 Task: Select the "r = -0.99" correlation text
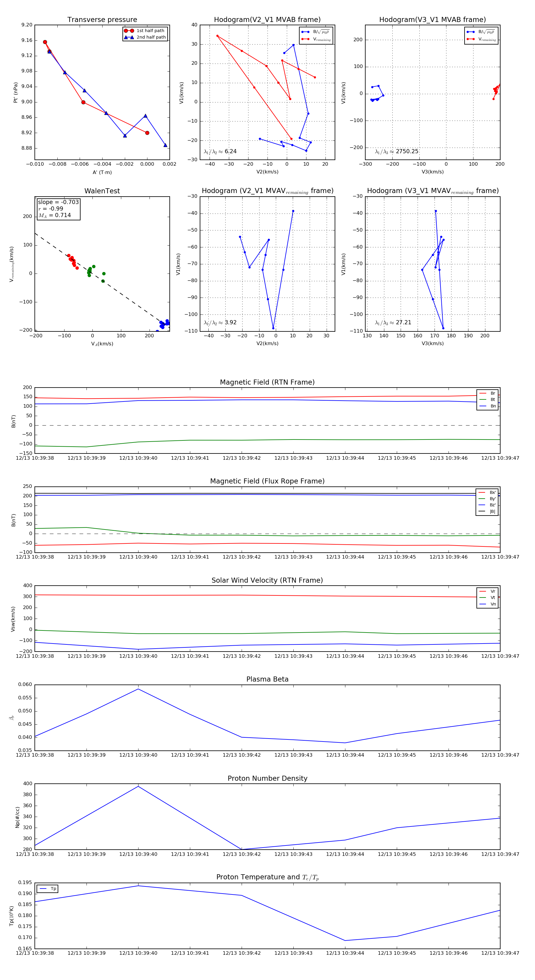[x=51, y=208]
